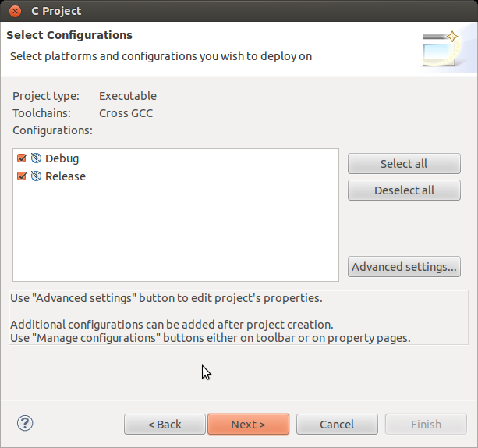Close the C Project dialog window

tap(15, 12)
